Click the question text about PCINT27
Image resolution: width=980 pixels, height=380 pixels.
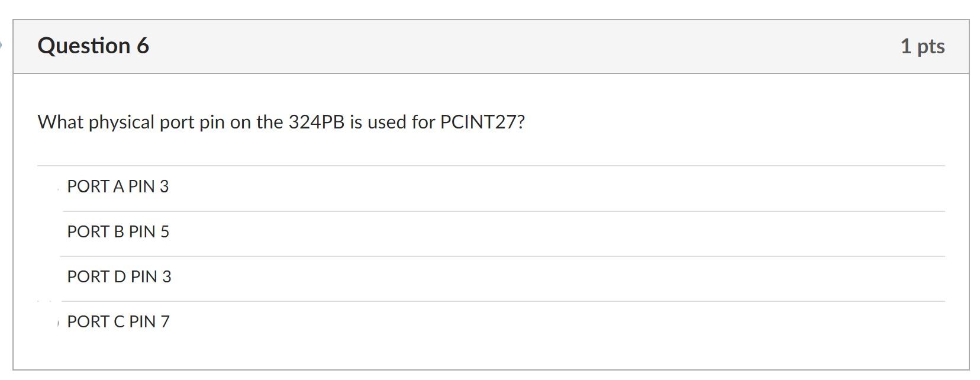click(281, 122)
